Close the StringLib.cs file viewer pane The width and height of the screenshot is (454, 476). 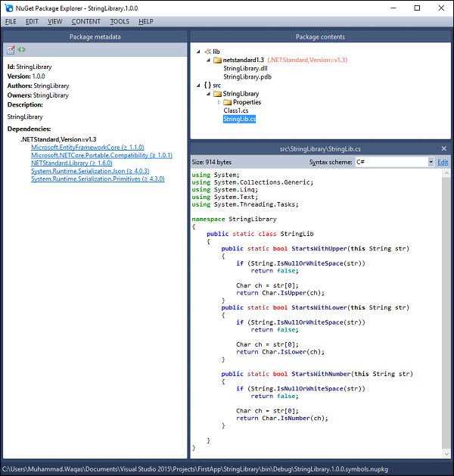444,148
